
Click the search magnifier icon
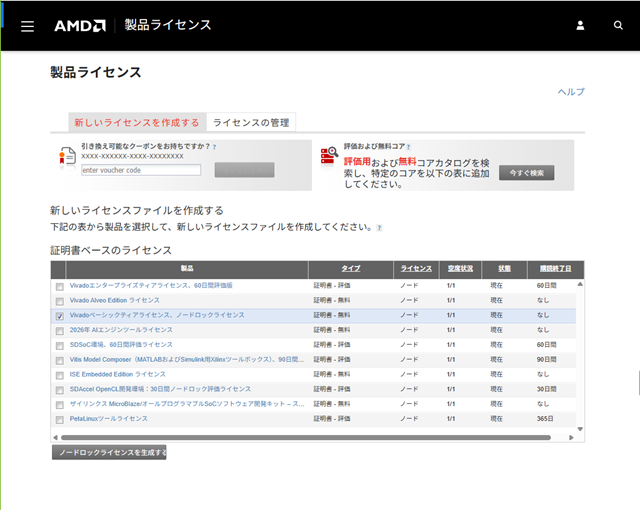(618, 25)
